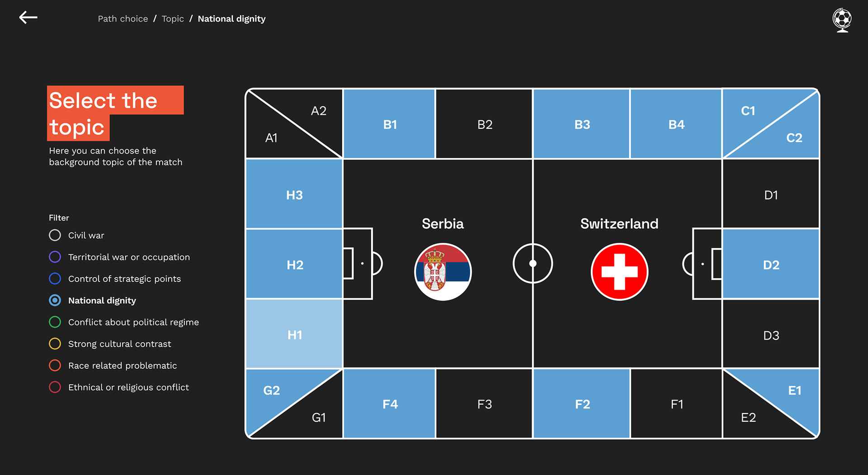The width and height of the screenshot is (868, 475).
Task: Open the soccer ball globe icon
Action: 842,20
